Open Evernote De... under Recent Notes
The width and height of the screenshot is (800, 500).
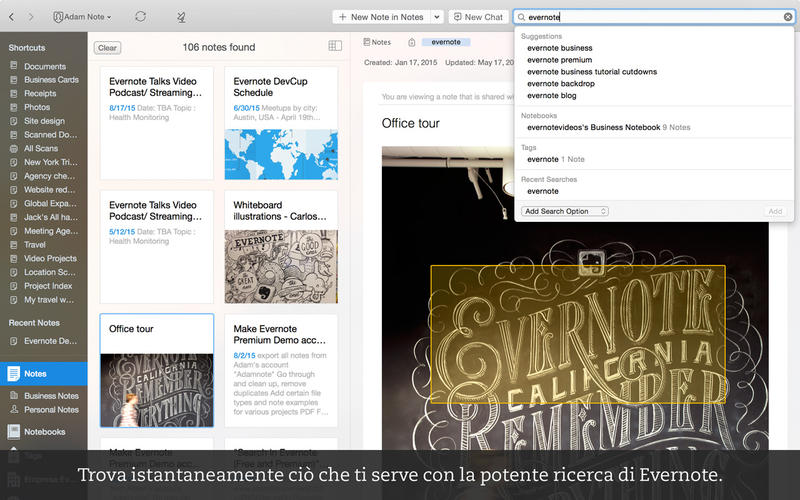point(51,341)
